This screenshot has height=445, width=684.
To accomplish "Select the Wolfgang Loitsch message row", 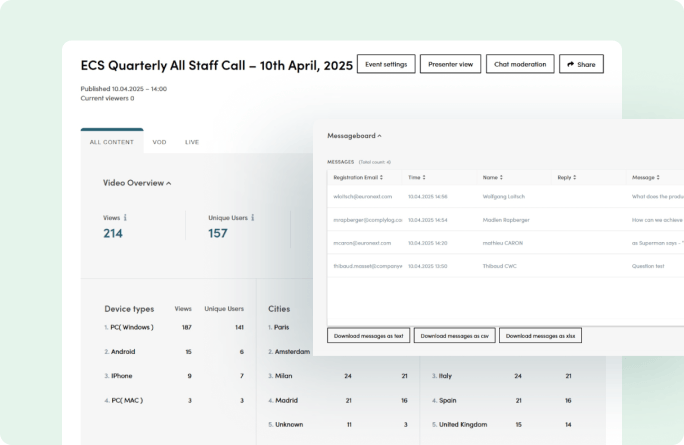I will click(x=506, y=197).
